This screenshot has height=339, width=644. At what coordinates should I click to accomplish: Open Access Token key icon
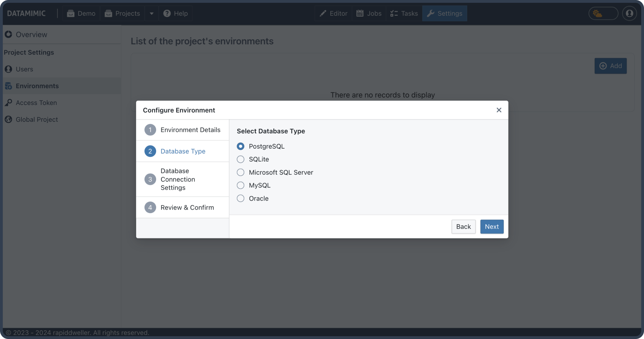click(8, 103)
